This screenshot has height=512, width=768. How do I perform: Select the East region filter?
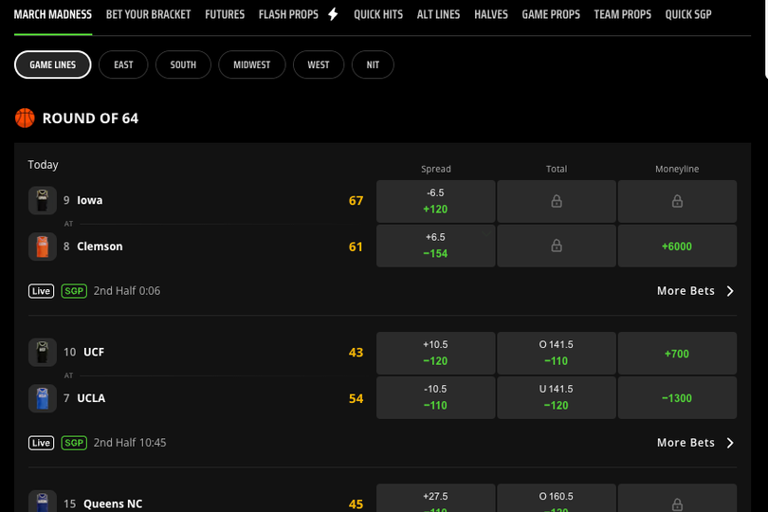point(123,65)
